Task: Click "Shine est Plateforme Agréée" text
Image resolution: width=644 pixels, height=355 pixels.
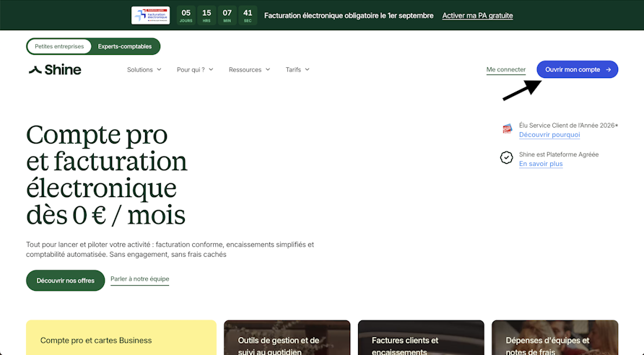Action: tap(559, 154)
